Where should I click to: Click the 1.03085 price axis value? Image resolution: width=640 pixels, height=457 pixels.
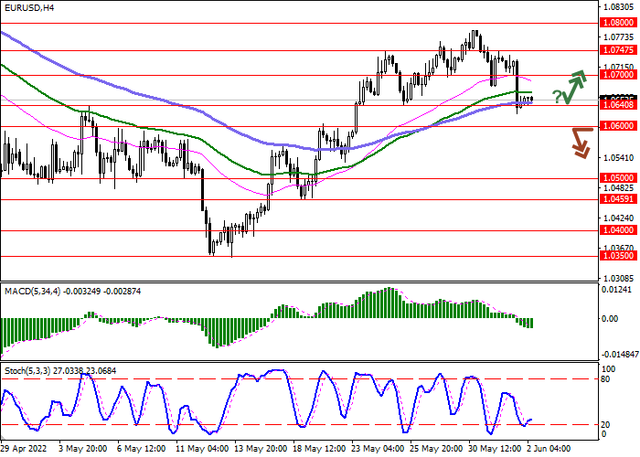(619, 279)
